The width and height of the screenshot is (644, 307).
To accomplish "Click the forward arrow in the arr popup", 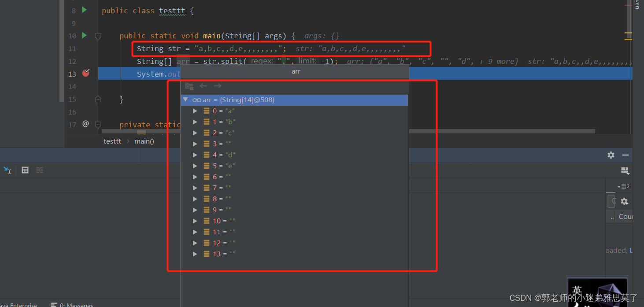I will tap(217, 86).
